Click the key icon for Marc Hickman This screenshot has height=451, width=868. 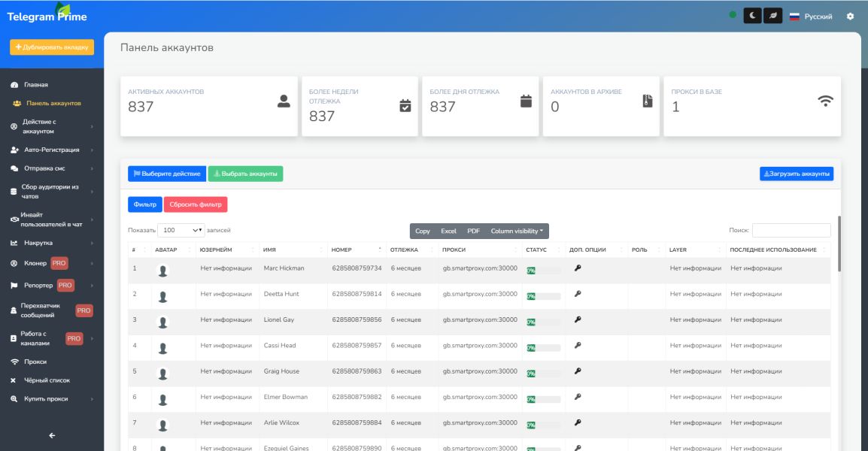point(578,268)
